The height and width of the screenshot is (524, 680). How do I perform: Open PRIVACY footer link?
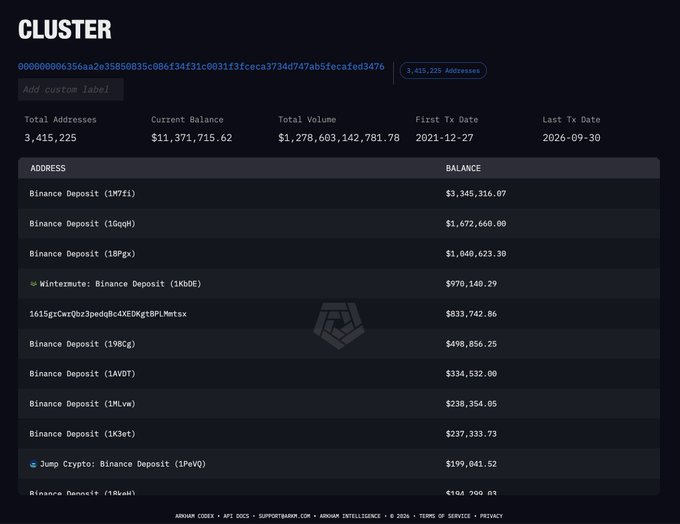tap(491, 516)
